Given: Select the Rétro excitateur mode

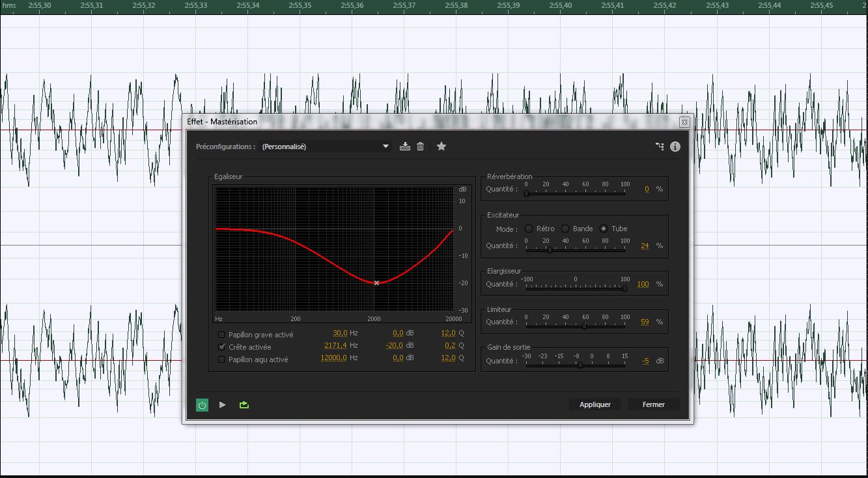Looking at the screenshot, I should click(529, 229).
